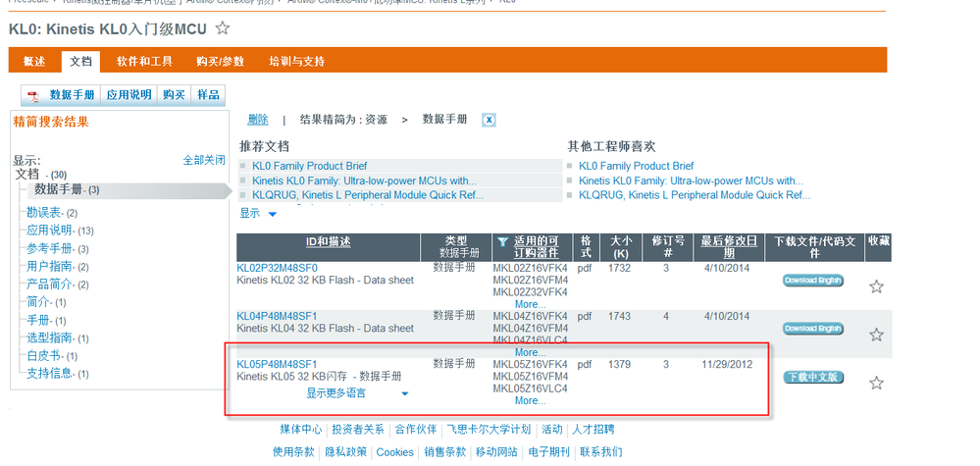The width and height of the screenshot is (980, 466).
Task: Filter by 用户指南 (2)
Action: coord(58,266)
